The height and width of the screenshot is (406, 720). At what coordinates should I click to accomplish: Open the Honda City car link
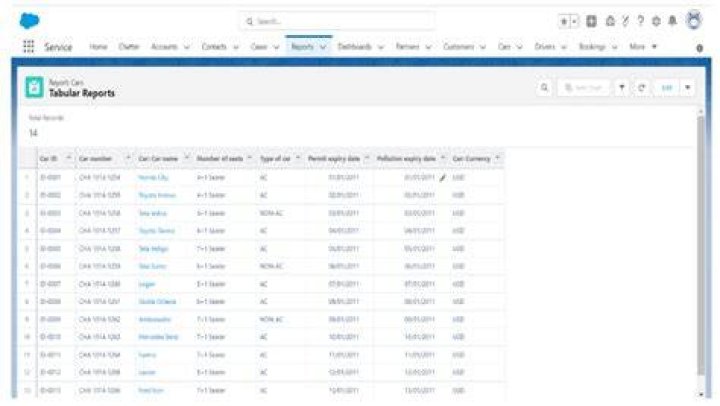[153, 178]
